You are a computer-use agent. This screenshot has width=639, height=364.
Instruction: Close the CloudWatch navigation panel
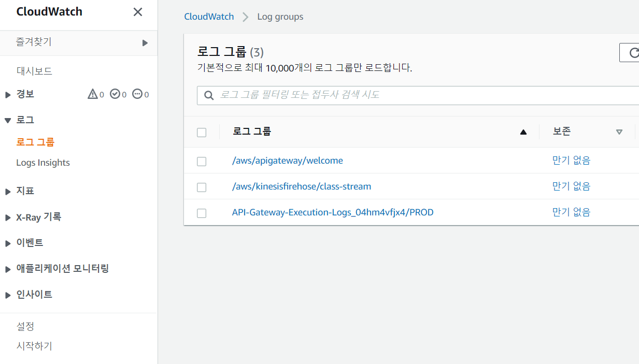tap(138, 12)
